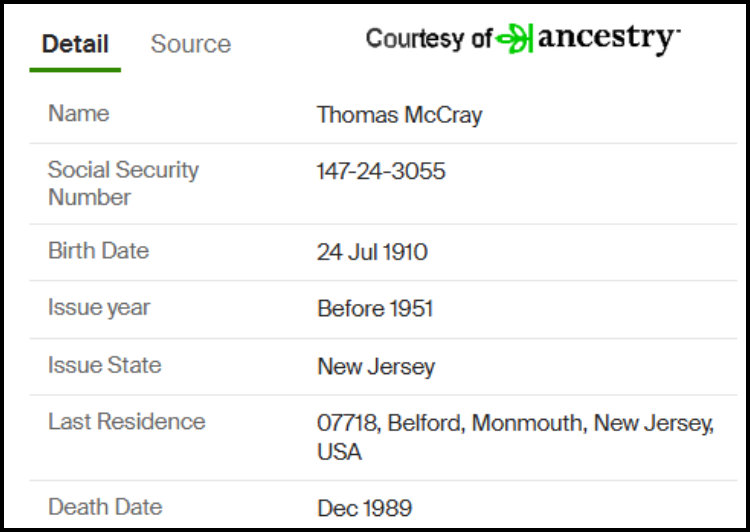Click the Birth Date label

tap(99, 251)
